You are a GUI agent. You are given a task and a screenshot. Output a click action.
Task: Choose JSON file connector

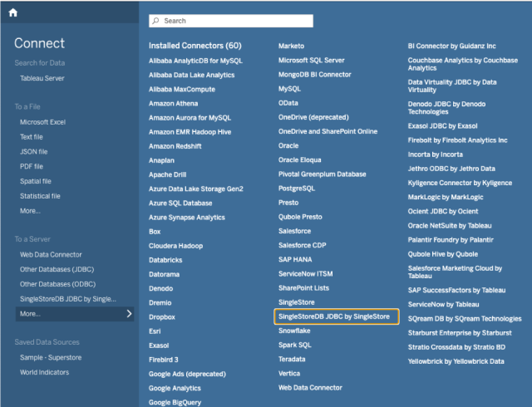pos(33,152)
